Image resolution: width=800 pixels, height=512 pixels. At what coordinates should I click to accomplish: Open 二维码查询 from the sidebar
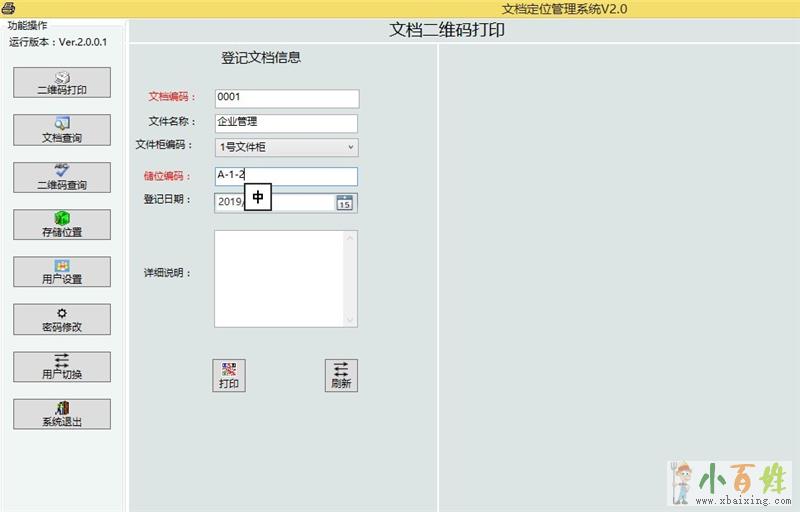(62, 177)
